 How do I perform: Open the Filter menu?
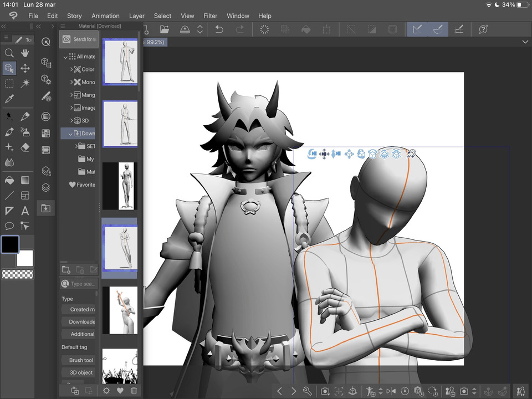tap(211, 16)
